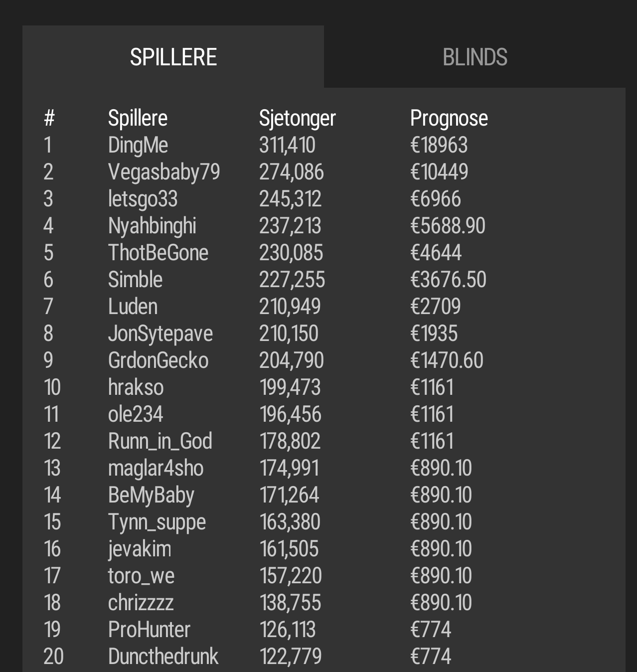The height and width of the screenshot is (672, 637).
Task: Click on player GrdonGecko
Action: click(x=159, y=360)
